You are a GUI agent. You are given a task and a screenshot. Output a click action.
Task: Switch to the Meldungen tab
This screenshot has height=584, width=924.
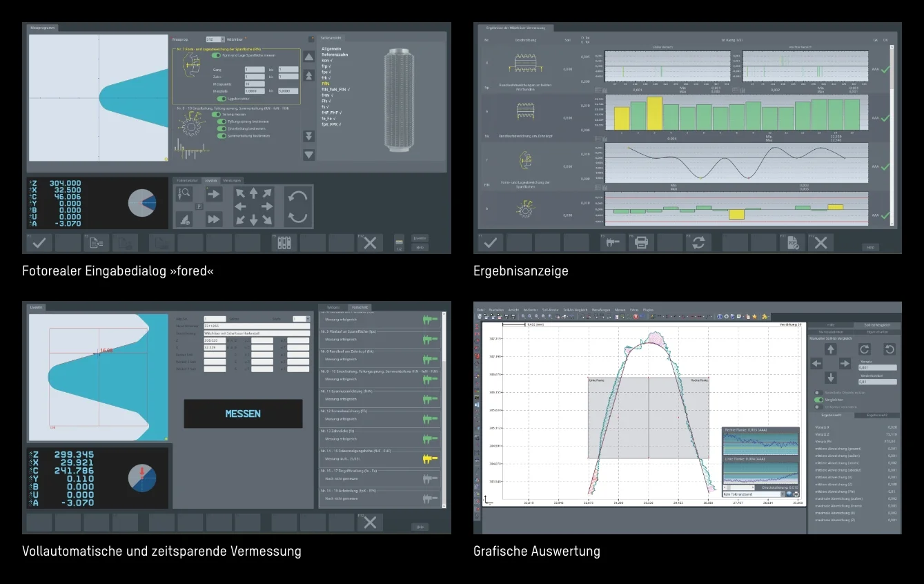click(x=232, y=180)
